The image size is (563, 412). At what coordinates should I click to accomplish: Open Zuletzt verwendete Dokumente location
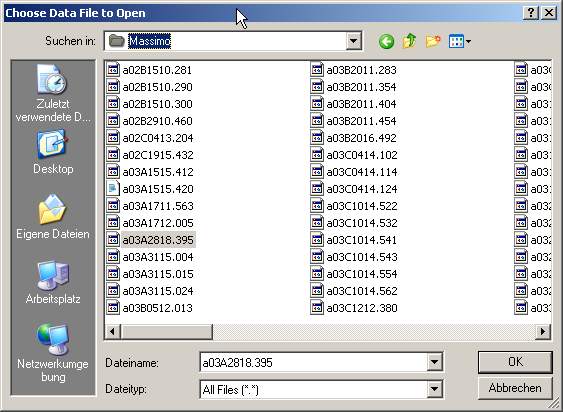(x=53, y=93)
